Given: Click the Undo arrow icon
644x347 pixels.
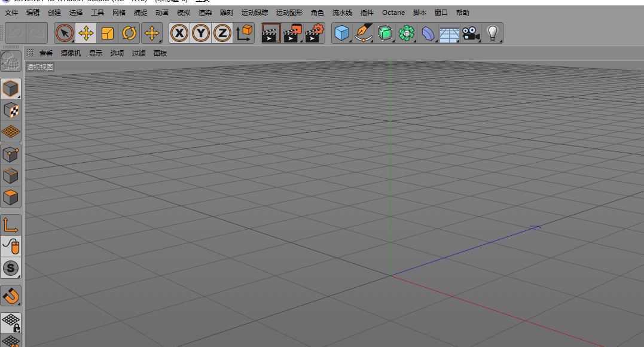Looking at the screenshot, I should click(x=16, y=33).
